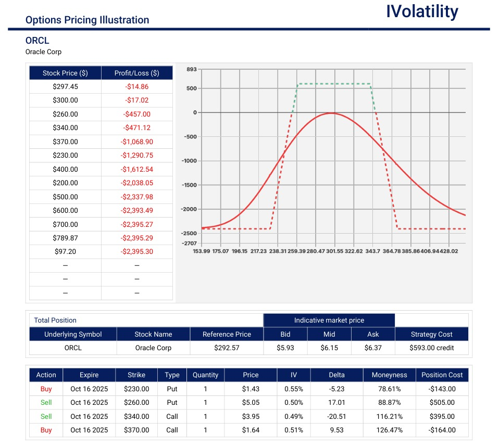Select the $5.05 option price cell
499x448 pixels.
251,403
